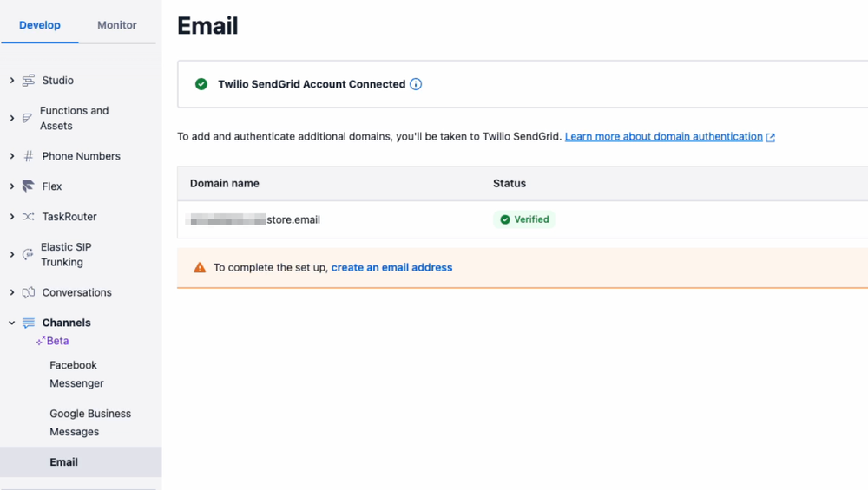Click the info icon beside SendGrid Connected
Screen dimensions: 868x490
[x=416, y=84]
